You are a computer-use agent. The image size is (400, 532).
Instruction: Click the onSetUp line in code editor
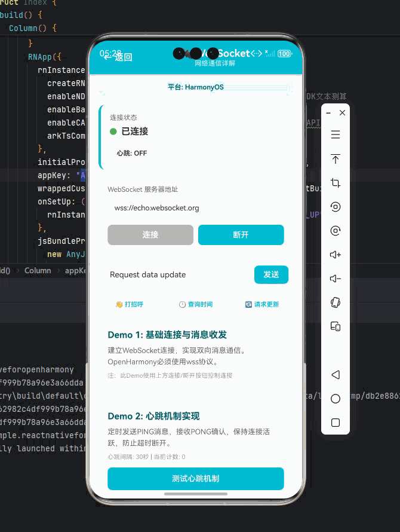click(x=61, y=201)
